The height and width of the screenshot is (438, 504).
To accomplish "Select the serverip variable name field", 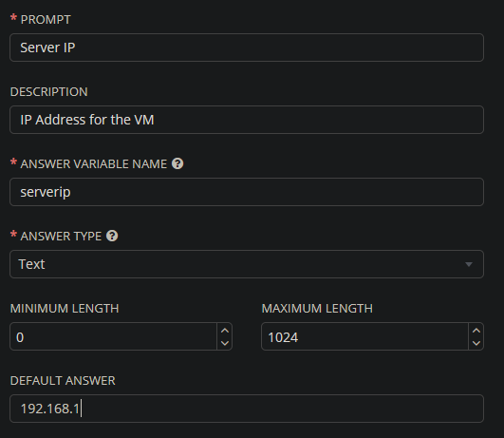I will click(247, 192).
